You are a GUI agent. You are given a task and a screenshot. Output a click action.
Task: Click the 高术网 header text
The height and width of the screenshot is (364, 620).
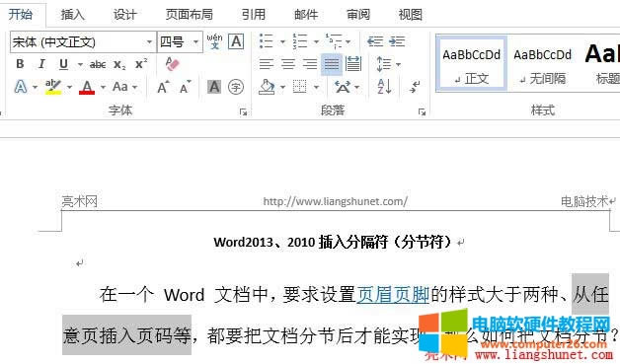(x=80, y=201)
